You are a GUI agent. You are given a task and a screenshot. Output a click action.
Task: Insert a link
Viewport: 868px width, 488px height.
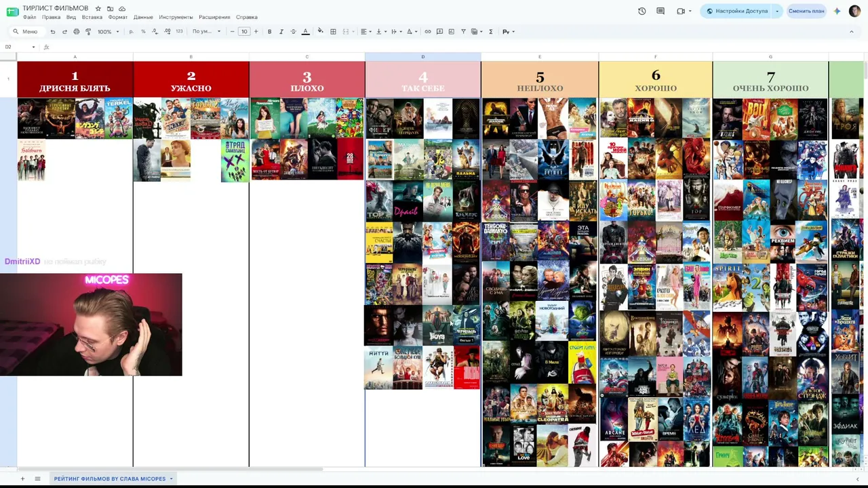click(x=427, y=32)
